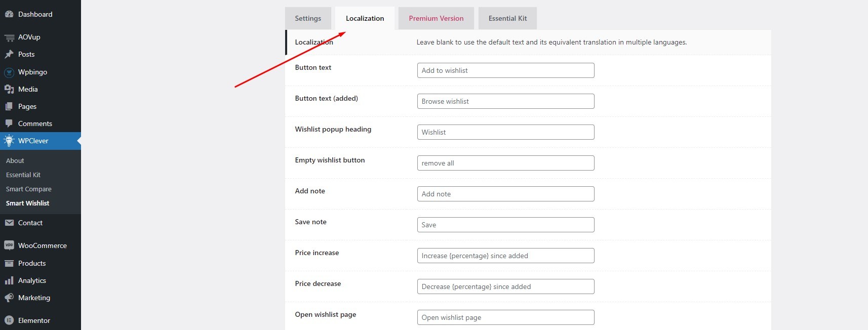Click the Dashboard gauge icon

pyautogui.click(x=9, y=15)
